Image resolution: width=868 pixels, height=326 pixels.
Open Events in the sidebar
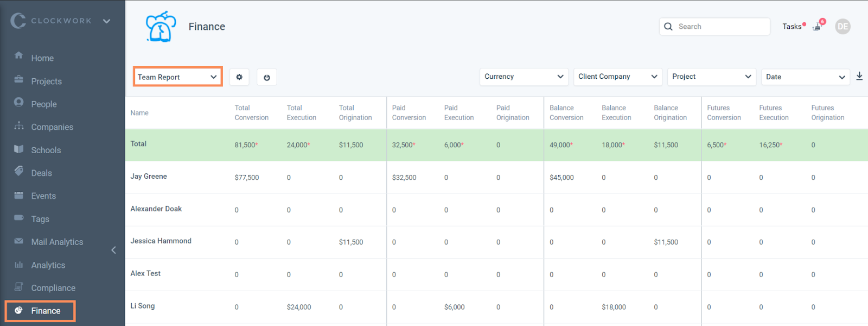[43, 196]
